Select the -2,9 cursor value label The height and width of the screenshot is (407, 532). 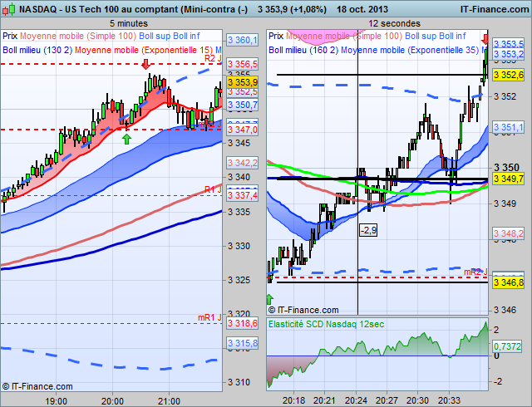click(368, 230)
